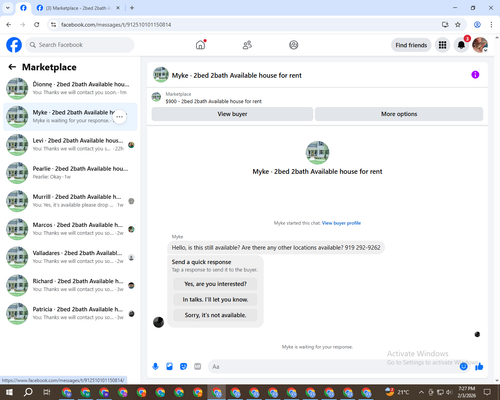The height and width of the screenshot is (400, 500).
Task: Click the browser Back arrow
Action: click(9, 24)
